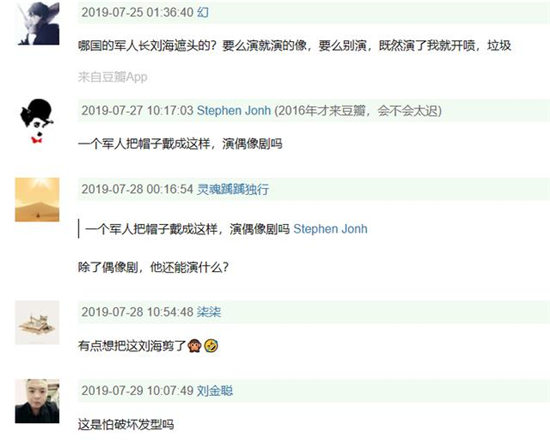The height and width of the screenshot is (448, 550).
Task: Click 来自豆瓣App source text
Action: click(113, 77)
